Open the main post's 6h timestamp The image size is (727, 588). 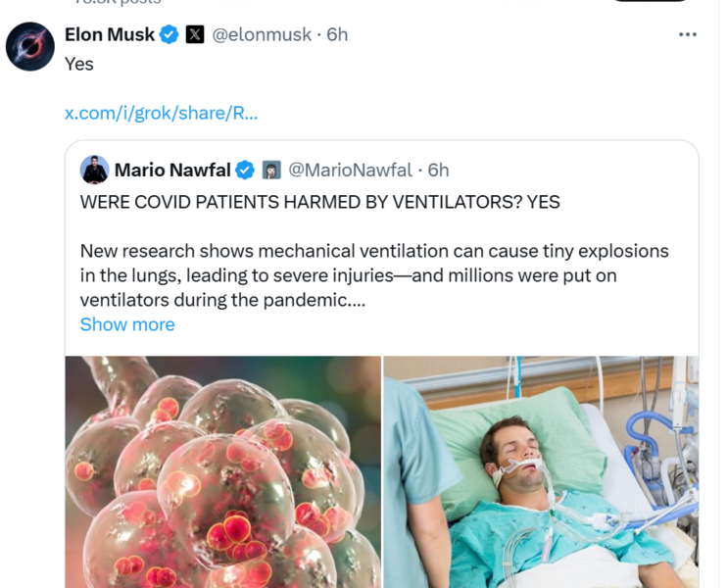[337, 34]
